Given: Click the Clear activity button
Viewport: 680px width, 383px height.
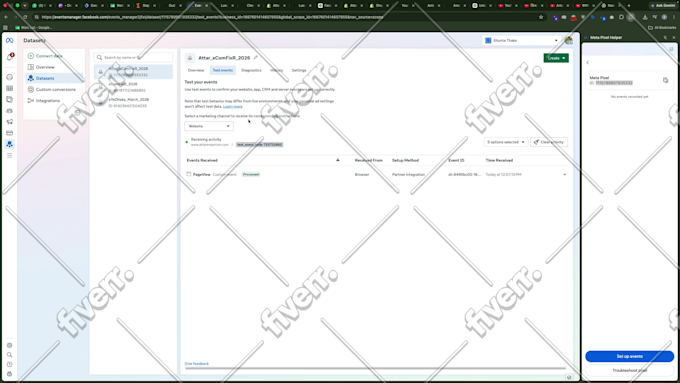Looking at the screenshot, I should (549, 142).
